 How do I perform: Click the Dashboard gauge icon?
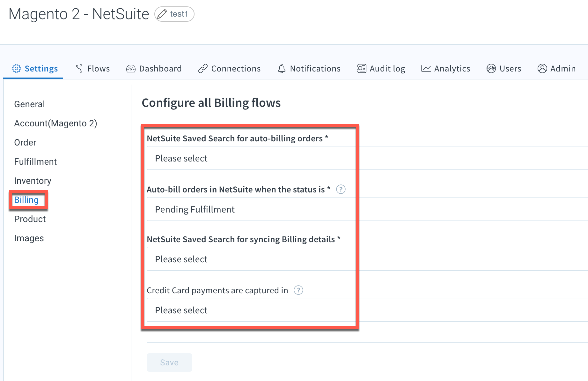[x=131, y=69]
